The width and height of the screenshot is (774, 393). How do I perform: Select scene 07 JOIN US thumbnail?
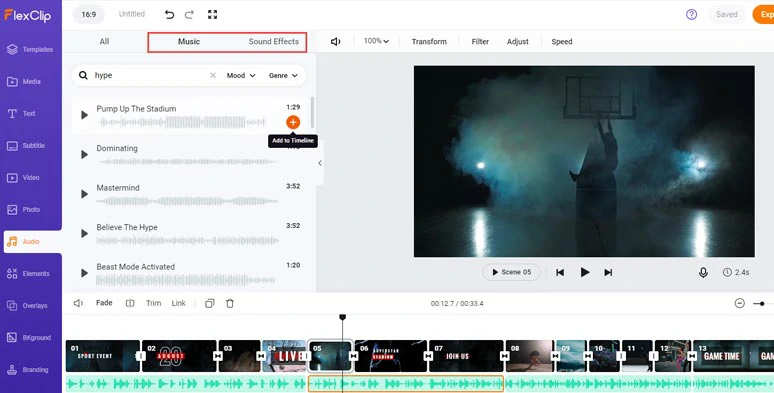click(x=466, y=356)
